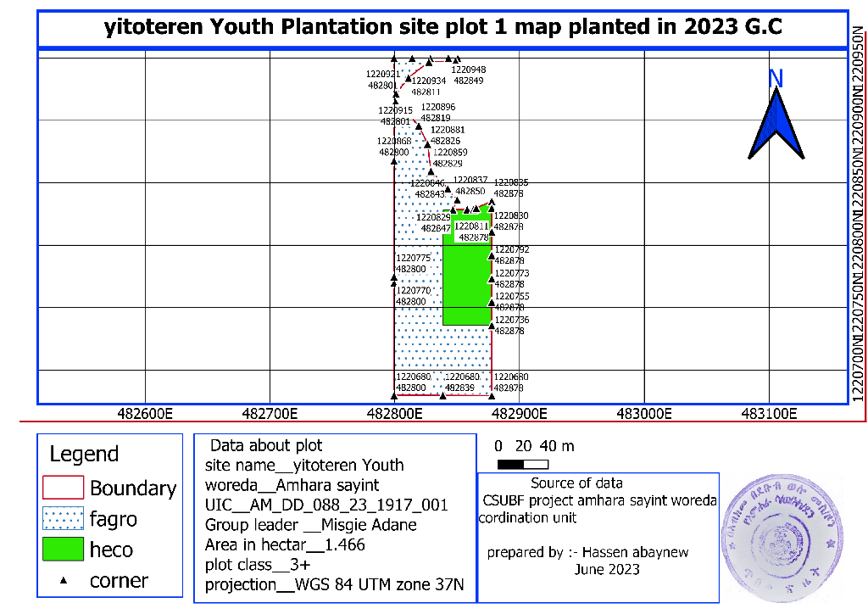Select the 'Area in hectar__1.466' line

tap(285, 545)
